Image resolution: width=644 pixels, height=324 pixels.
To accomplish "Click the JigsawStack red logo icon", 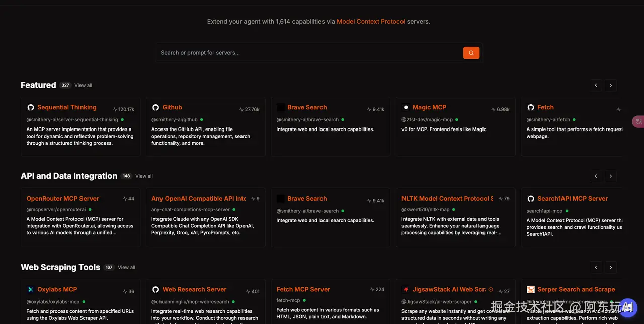I will (406, 289).
